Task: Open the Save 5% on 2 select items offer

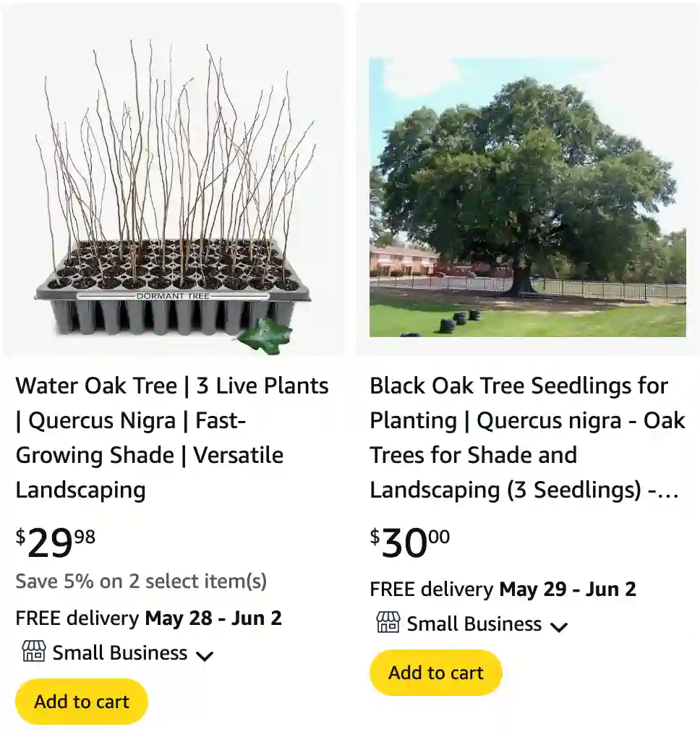Action: tap(141, 581)
